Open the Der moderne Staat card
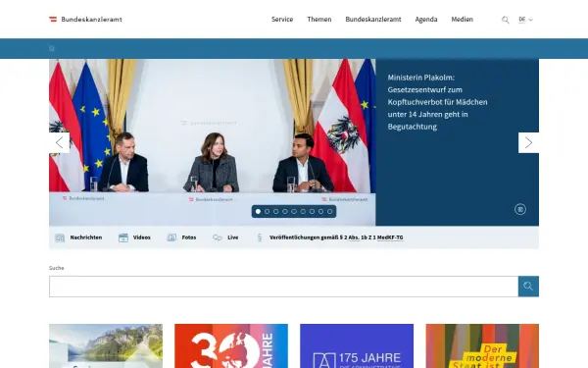This screenshot has width=588, height=368. point(482,345)
